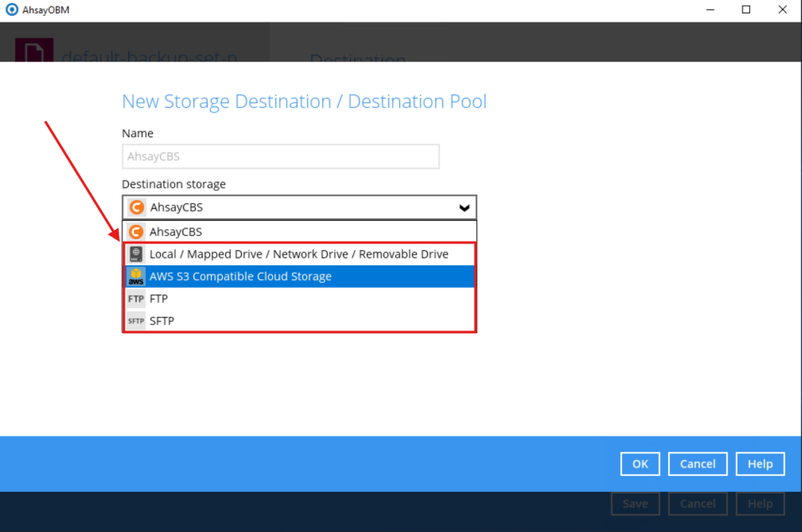The width and height of the screenshot is (802, 532).
Task: Click the AhsayCBS icon in the combo box
Action: pyautogui.click(x=136, y=207)
